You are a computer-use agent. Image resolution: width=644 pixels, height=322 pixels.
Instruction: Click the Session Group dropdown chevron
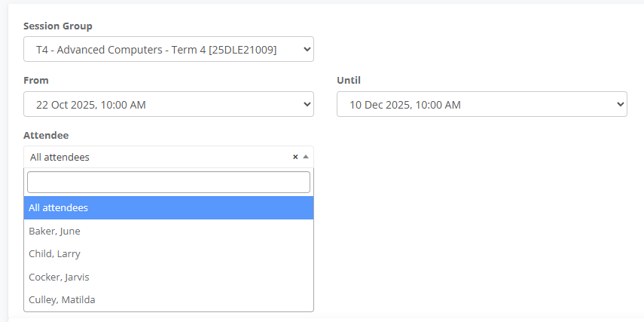[x=307, y=50]
